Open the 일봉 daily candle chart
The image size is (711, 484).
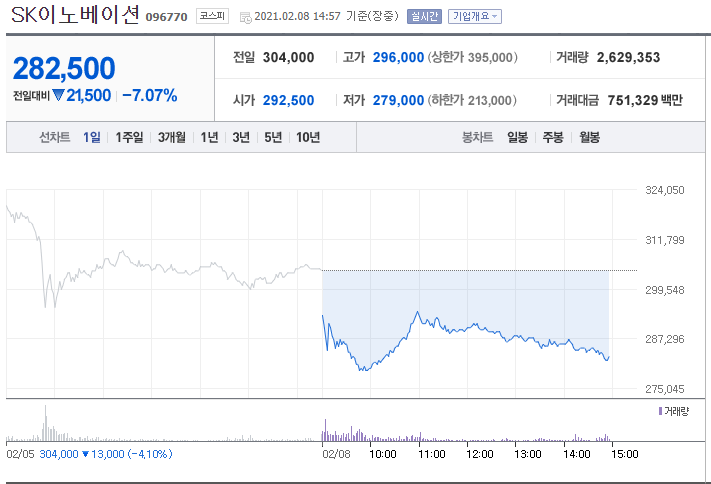(517, 137)
